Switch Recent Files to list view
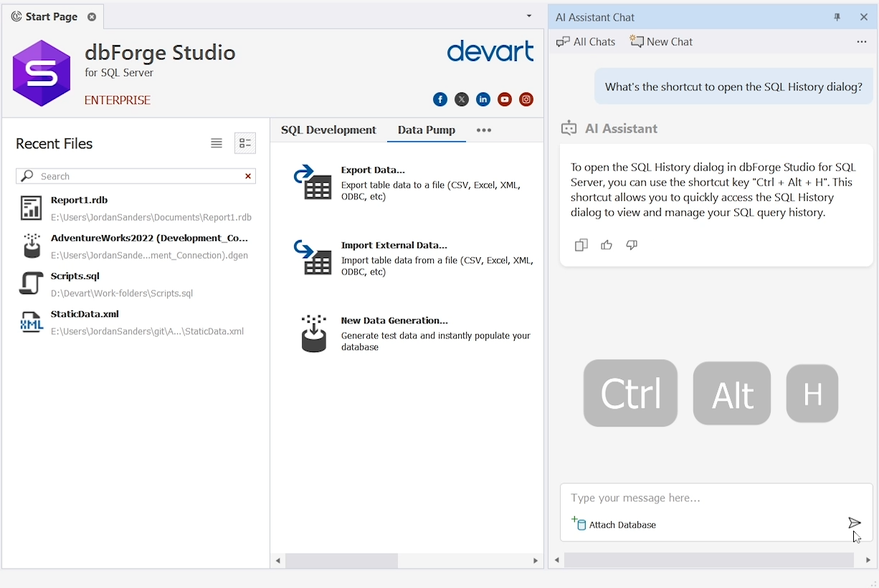Viewport: 879px width, 588px height. (217, 143)
